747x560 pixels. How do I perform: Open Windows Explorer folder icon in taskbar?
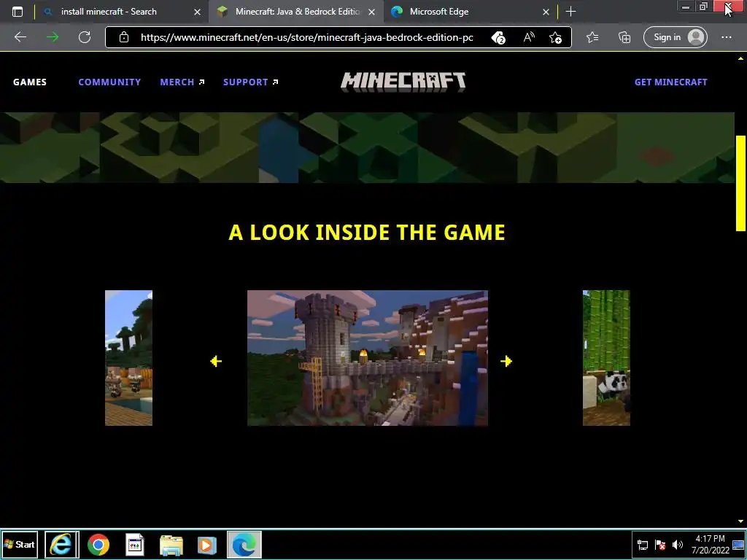click(x=171, y=545)
